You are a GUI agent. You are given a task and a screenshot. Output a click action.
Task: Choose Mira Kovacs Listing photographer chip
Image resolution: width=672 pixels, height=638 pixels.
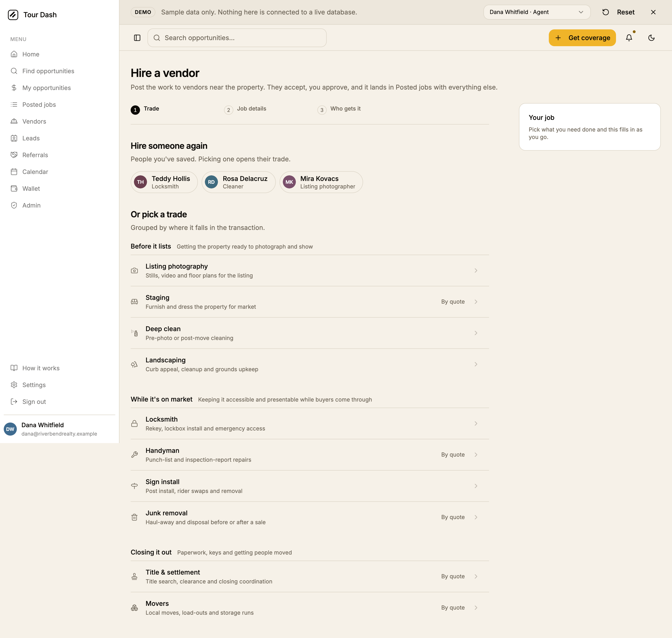[321, 182]
